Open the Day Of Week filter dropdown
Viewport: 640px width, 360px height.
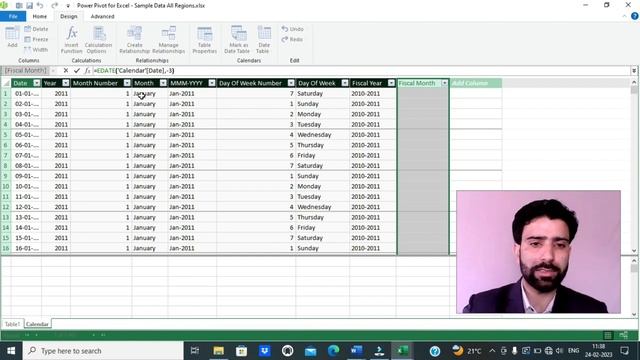coord(344,83)
